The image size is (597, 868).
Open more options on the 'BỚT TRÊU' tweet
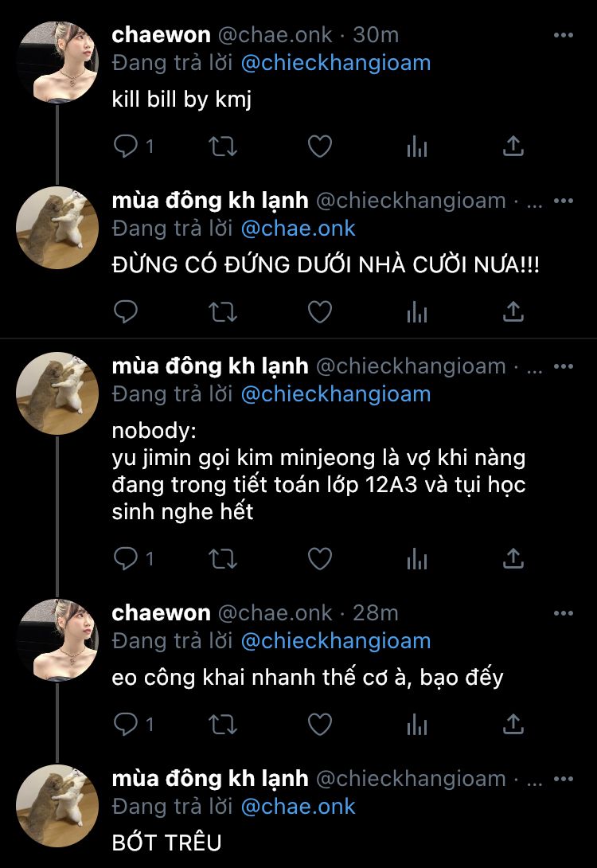(x=564, y=778)
